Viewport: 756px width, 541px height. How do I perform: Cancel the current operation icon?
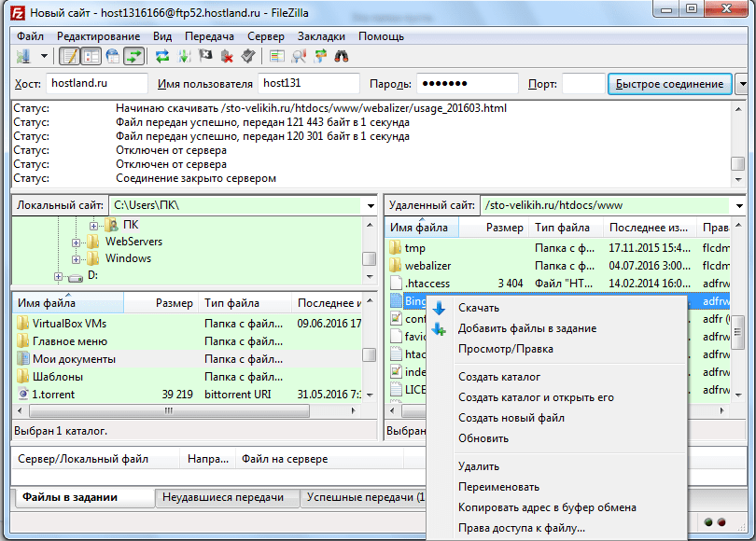point(205,56)
